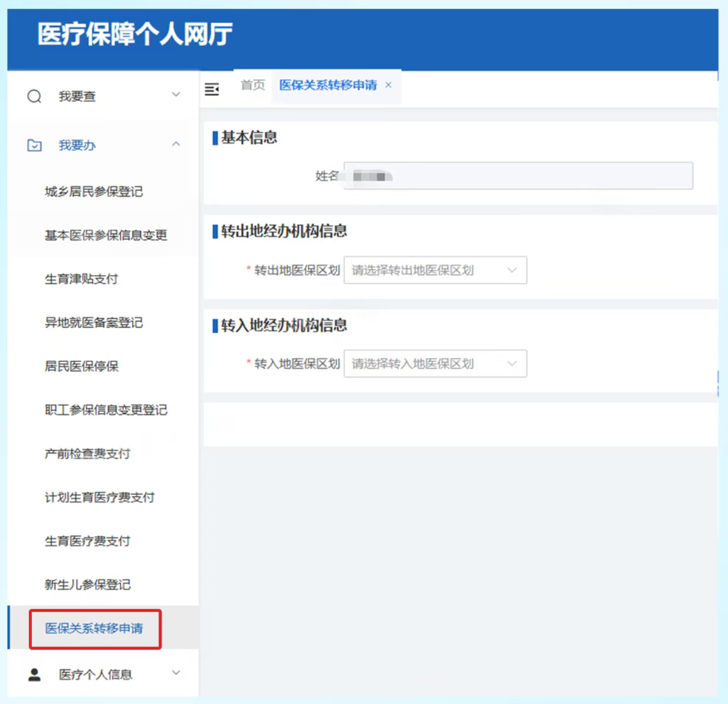728x704 pixels.
Task: Click the 姓名 input field
Action: [518, 176]
